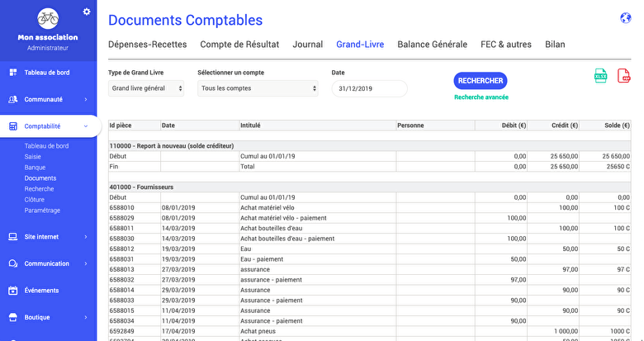Go to Recherche submenu item
This screenshot has height=341, width=644.
pyautogui.click(x=39, y=189)
